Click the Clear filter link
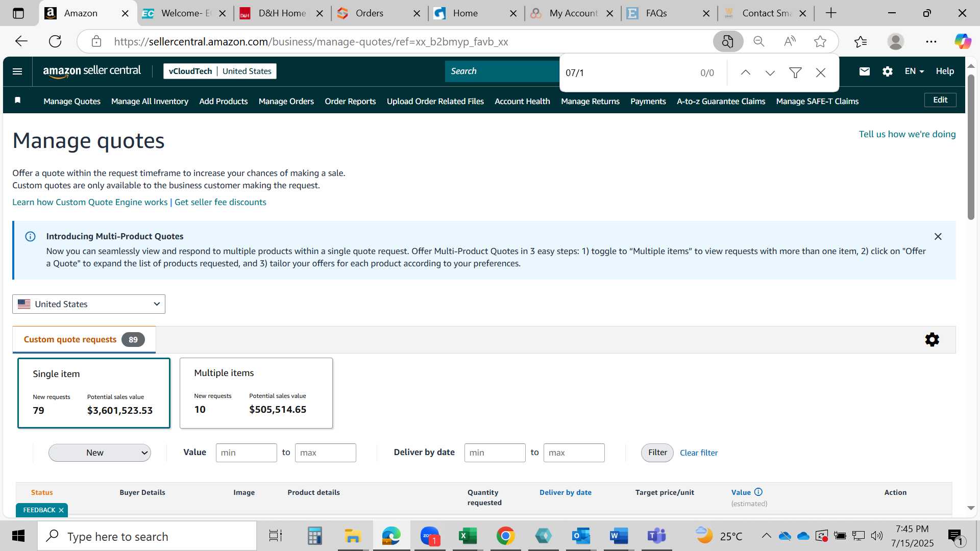 (x=699, y=453)
